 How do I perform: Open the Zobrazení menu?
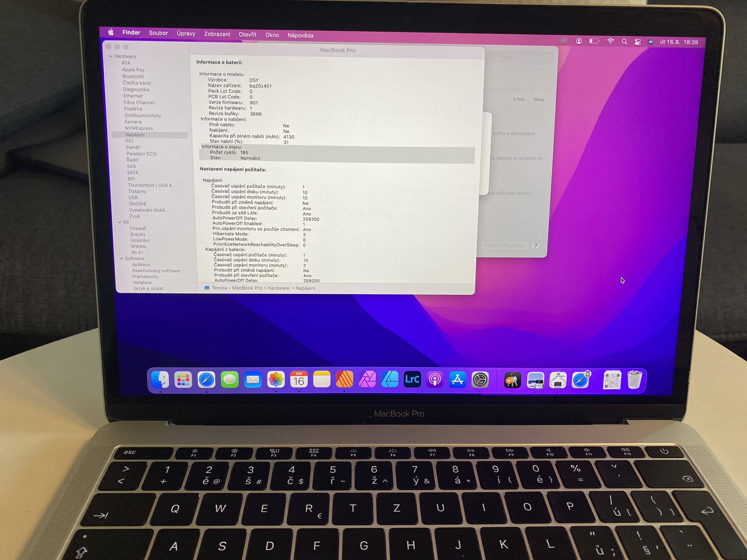(x=217, y=34)
